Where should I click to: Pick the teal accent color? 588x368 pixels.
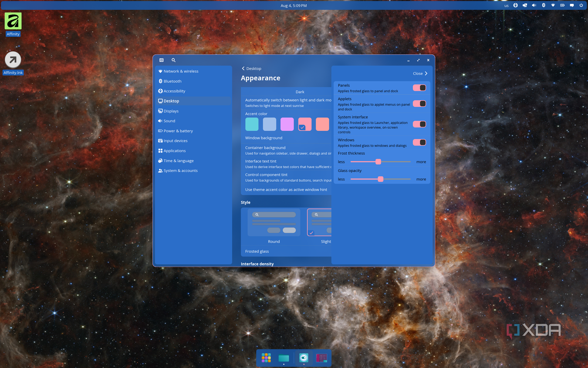pyautogui.click(x=252, y=124)
